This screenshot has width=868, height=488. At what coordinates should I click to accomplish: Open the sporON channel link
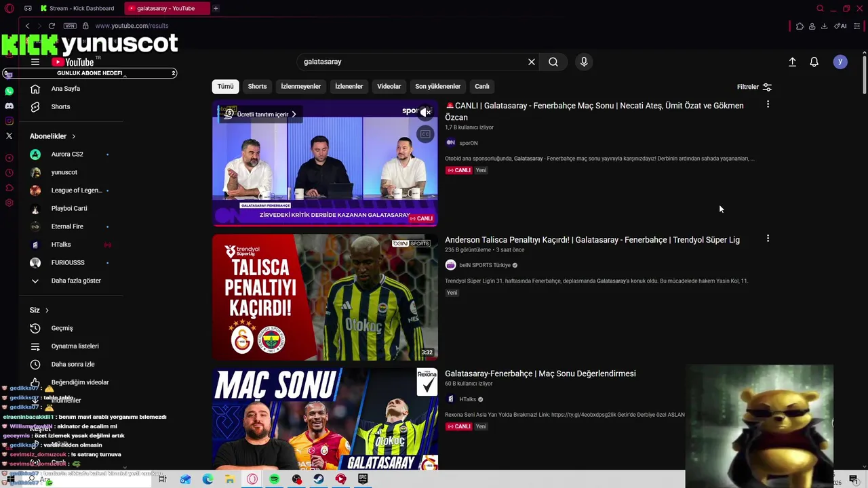pyautogui.click(x=469, y=143)
